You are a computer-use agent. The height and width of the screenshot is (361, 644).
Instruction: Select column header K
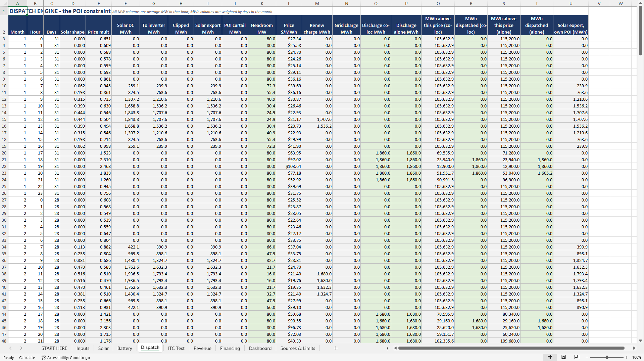262,3
